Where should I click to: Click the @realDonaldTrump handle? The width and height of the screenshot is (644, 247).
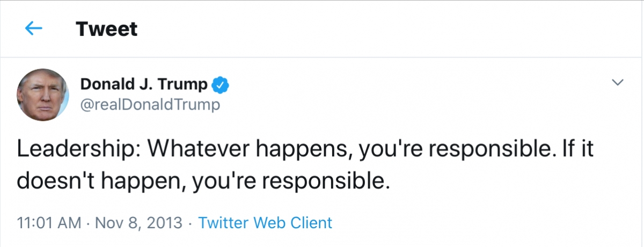click(x=150, y=104)
